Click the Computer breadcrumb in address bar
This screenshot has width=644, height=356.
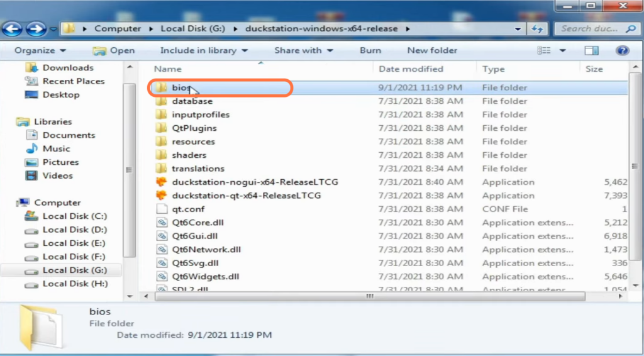tap(118, 29)
